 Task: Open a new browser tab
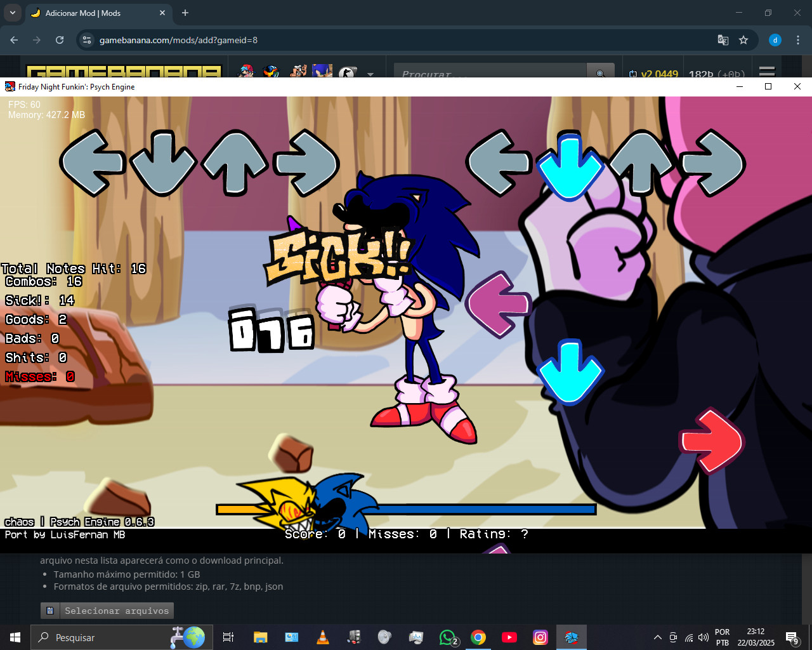185,13
